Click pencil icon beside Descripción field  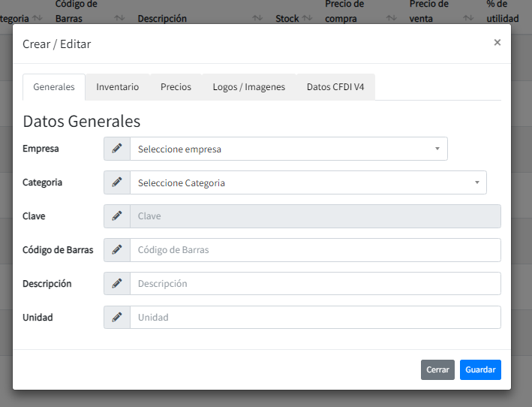[x=117, y=284]
